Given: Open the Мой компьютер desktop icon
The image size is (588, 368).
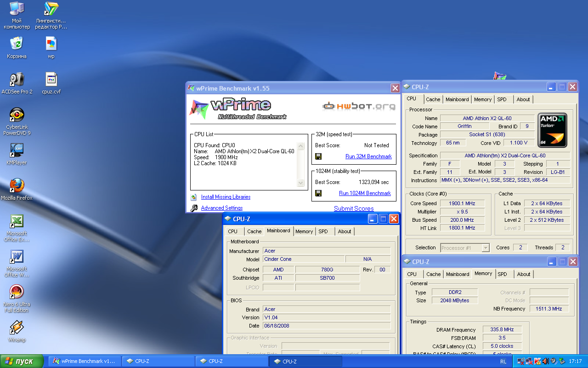Looking at the screenshot, I should tap(17, 16).
